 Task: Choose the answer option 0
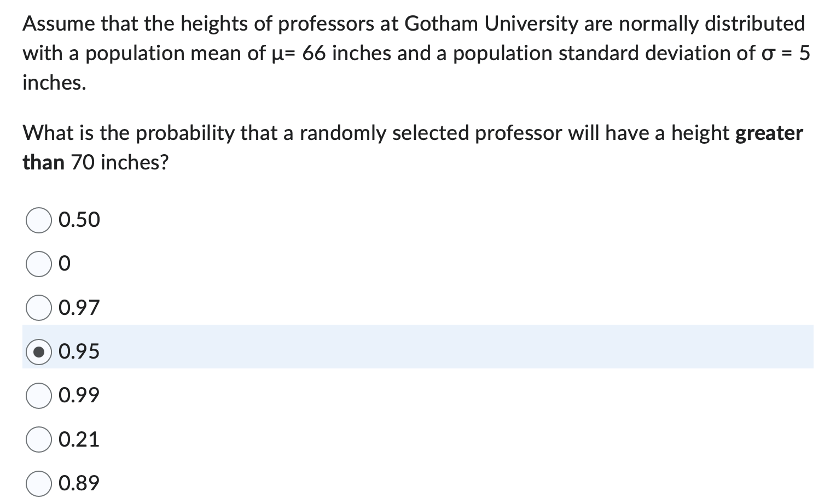[x=38, y=264]
